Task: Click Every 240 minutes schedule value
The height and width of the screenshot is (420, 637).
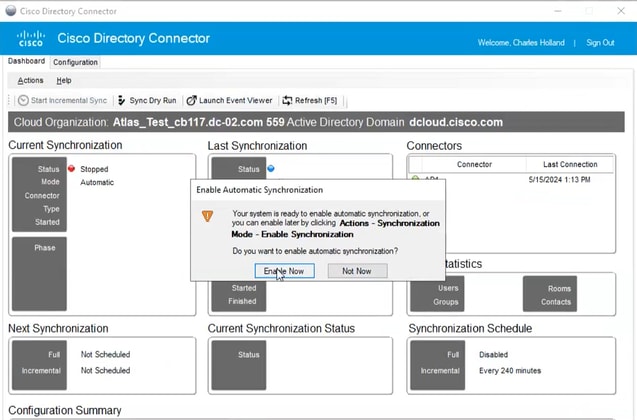Action: click(x=510, y=370)
